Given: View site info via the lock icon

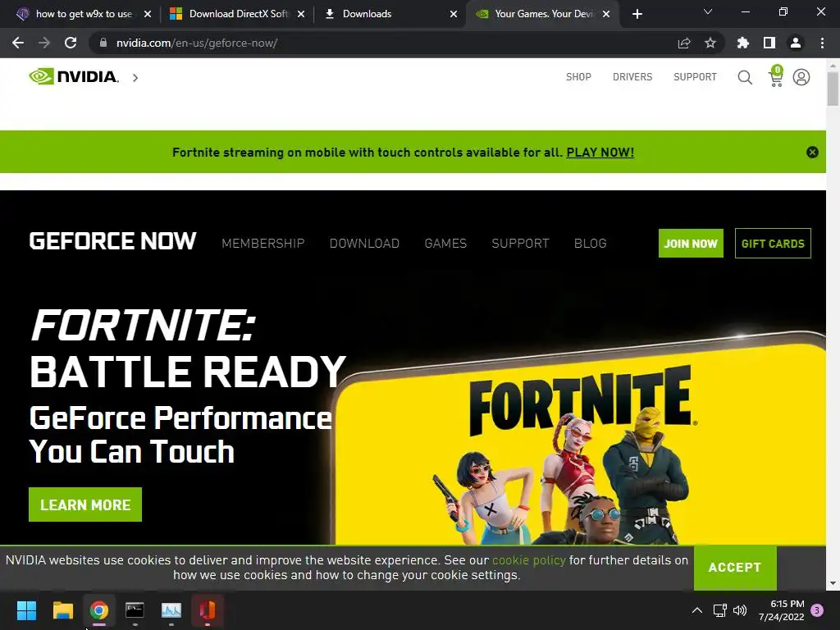Looking at the screenshot, I should pyautogui.click(x=103, y=43).
